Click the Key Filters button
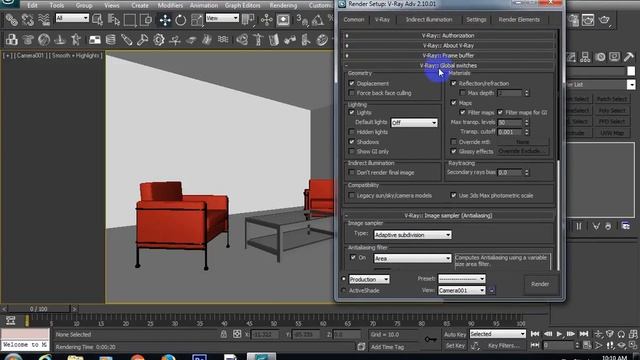The height and width of the screenshot is (360, 640). [503, 345]
